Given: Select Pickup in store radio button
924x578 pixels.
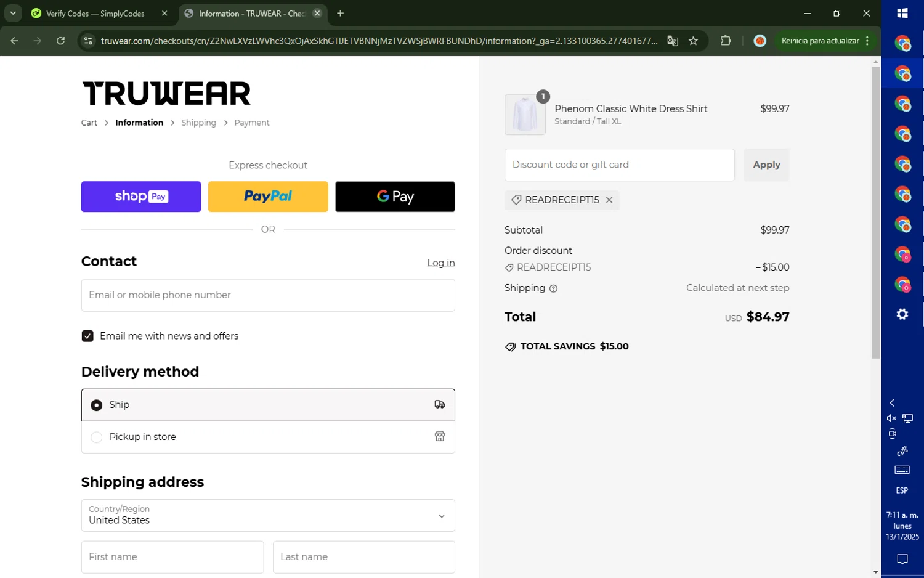Looking at the screenshot, I should point(97,437).
